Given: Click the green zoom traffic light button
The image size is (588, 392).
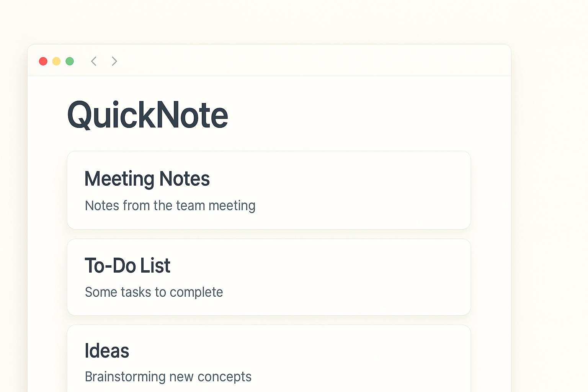Looking at the screenshot, I should tap(69, 61).
